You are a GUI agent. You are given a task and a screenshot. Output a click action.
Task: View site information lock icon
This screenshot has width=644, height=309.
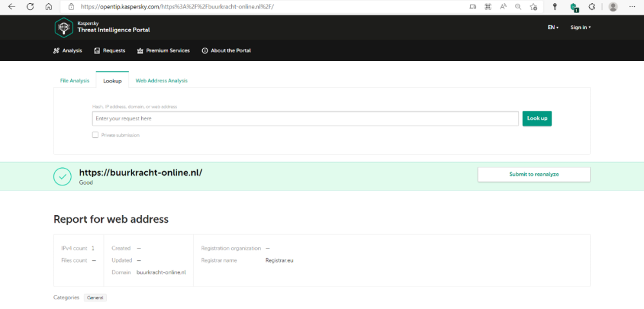click(71, 6)
